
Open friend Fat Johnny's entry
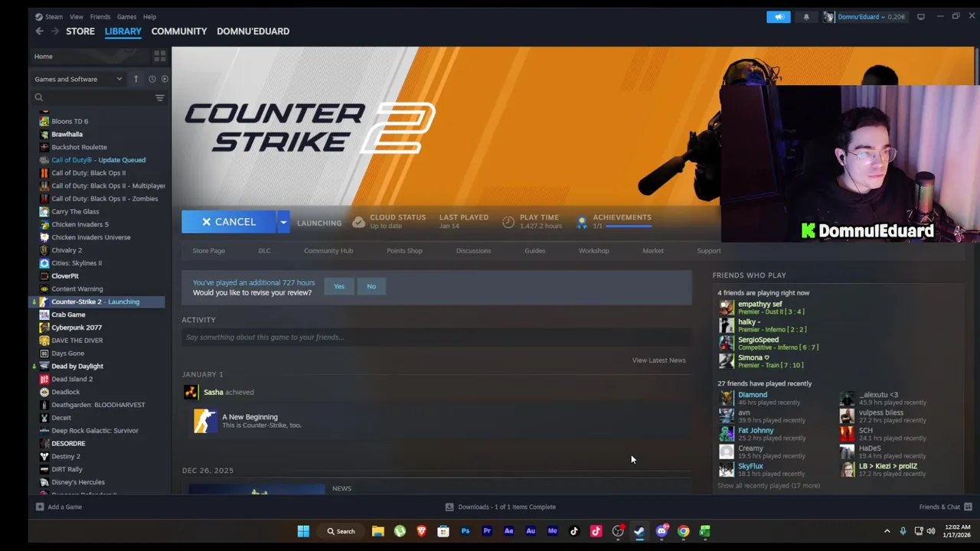(x=761, y=434)
